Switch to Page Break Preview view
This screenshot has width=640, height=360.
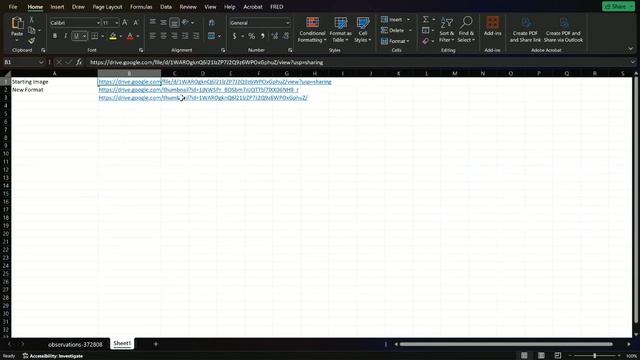point(558,356)
